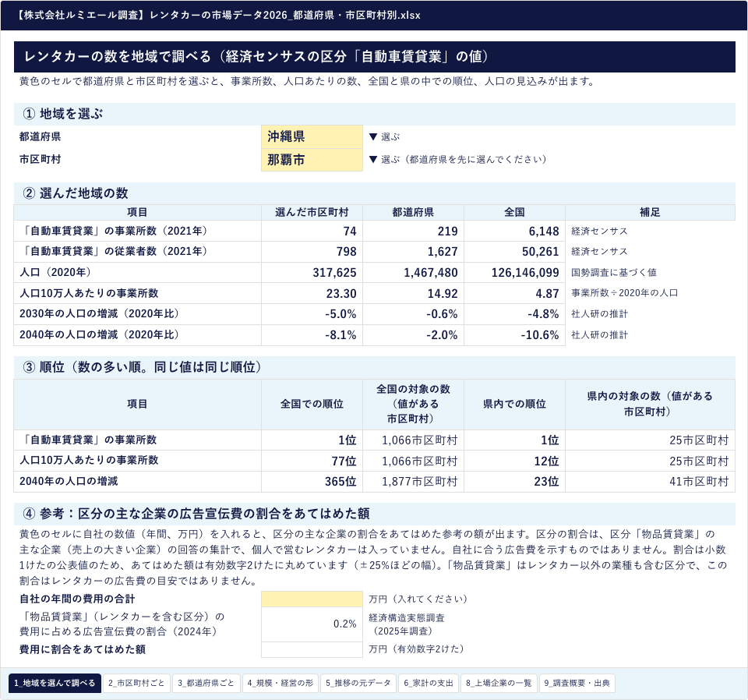This screenshot has width=748, height=700.
Task: Switch to the 6_家計の支出 sheet tab
Action: click(429, 683)
